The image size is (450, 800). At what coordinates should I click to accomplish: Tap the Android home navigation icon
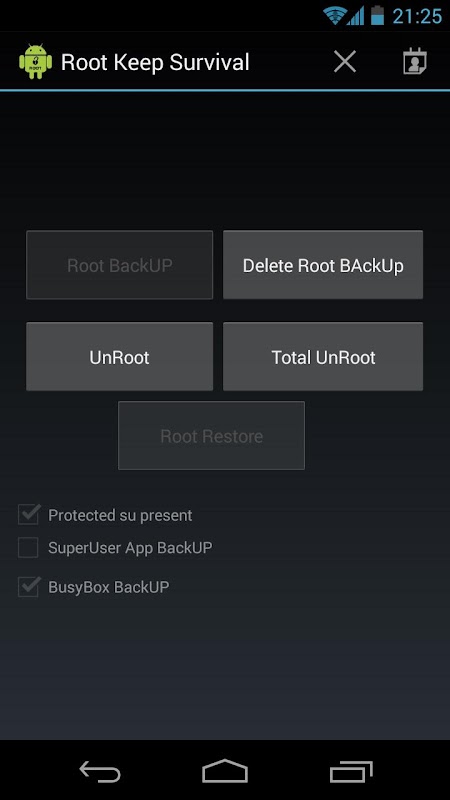click(225, 771)
